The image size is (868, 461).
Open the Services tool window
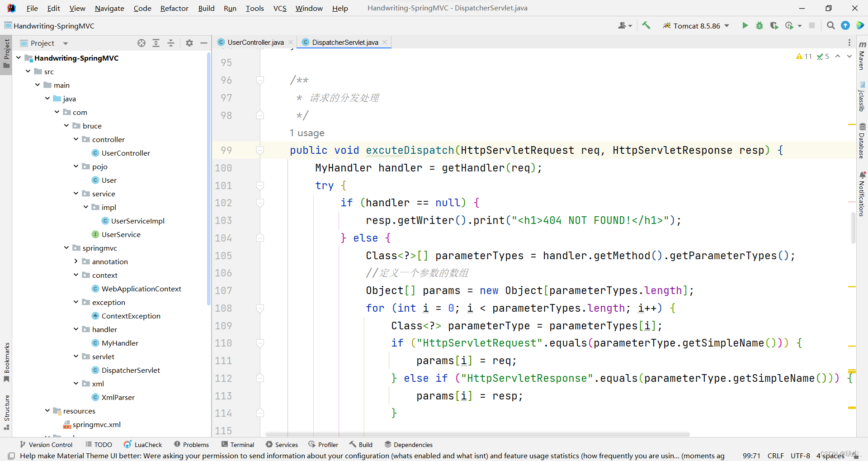[x=282, y=445]
